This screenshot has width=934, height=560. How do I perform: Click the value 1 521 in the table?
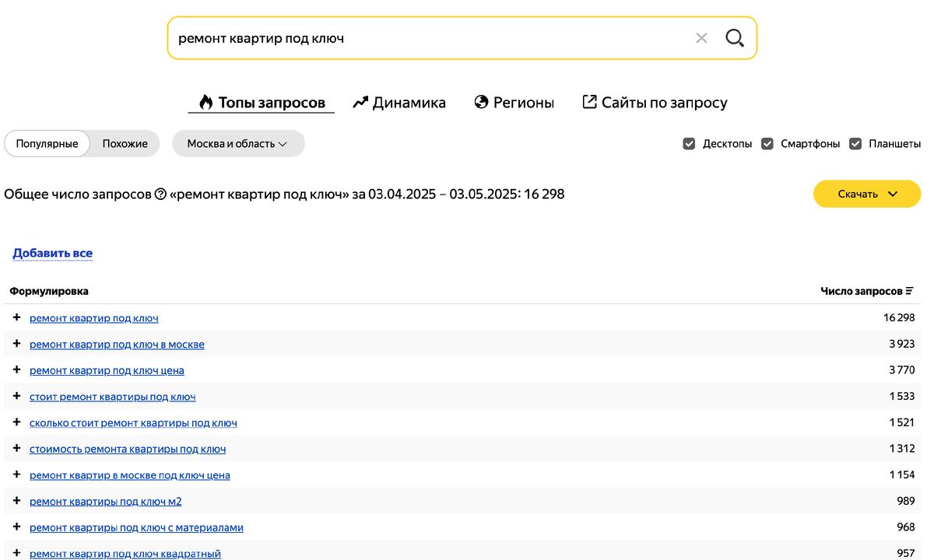[902, 423]
